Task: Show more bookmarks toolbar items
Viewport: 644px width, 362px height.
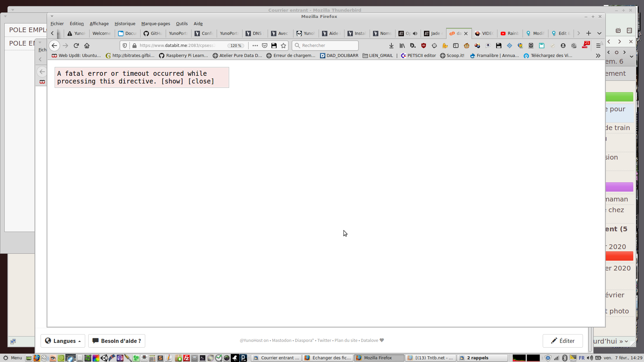Action: [598, 56]
